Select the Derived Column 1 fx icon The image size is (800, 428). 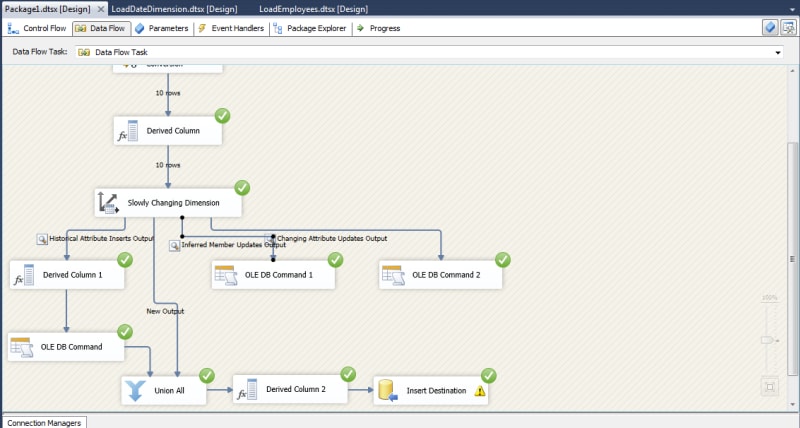click(24, 274)
